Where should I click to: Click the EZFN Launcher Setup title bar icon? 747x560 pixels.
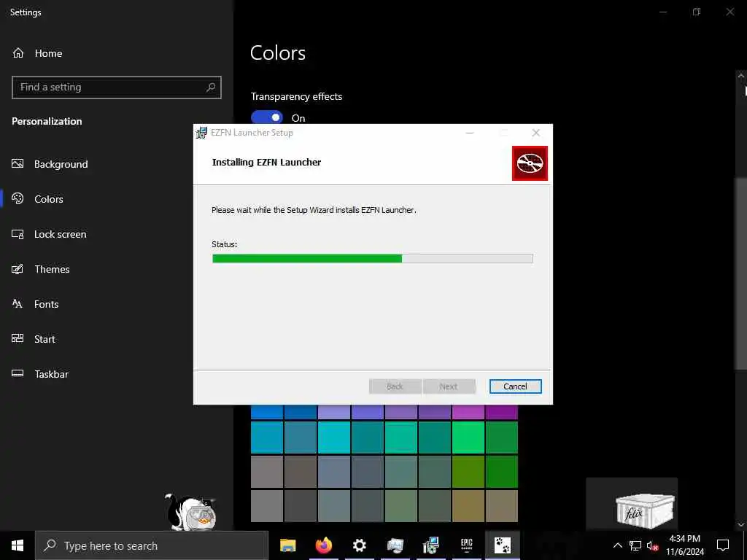click(201, 133)
